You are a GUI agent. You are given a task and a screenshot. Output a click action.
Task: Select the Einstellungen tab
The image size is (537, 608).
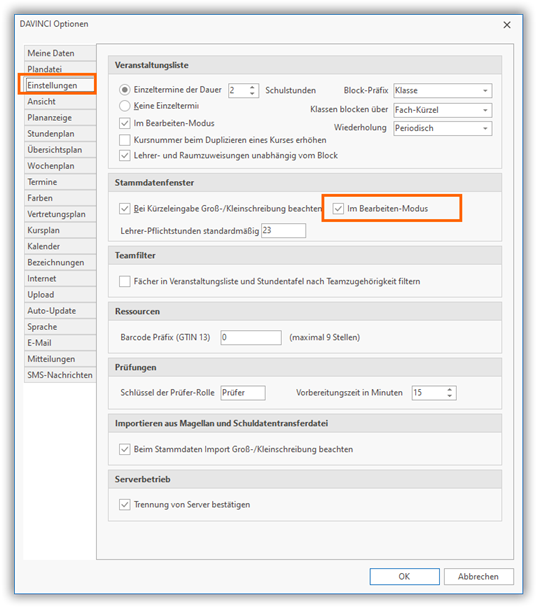[x=60, y=85]
